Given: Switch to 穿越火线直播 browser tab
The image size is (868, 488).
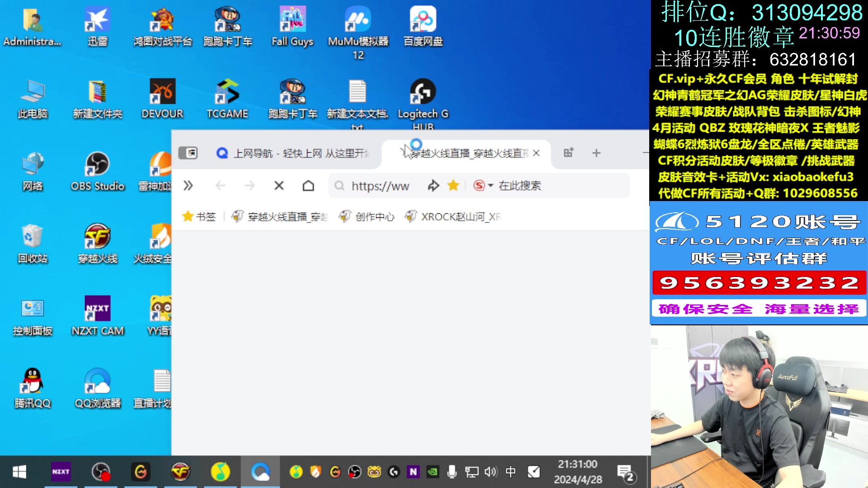Looking at the screenshot, I should tap(466, 153).
